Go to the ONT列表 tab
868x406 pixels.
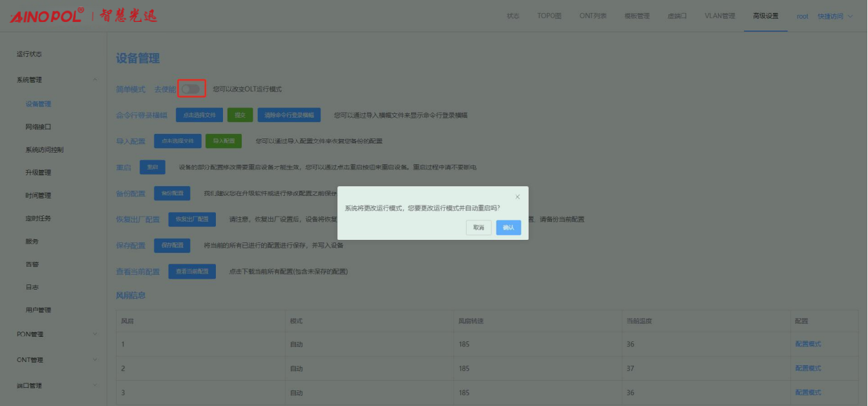tap(593, 16)
